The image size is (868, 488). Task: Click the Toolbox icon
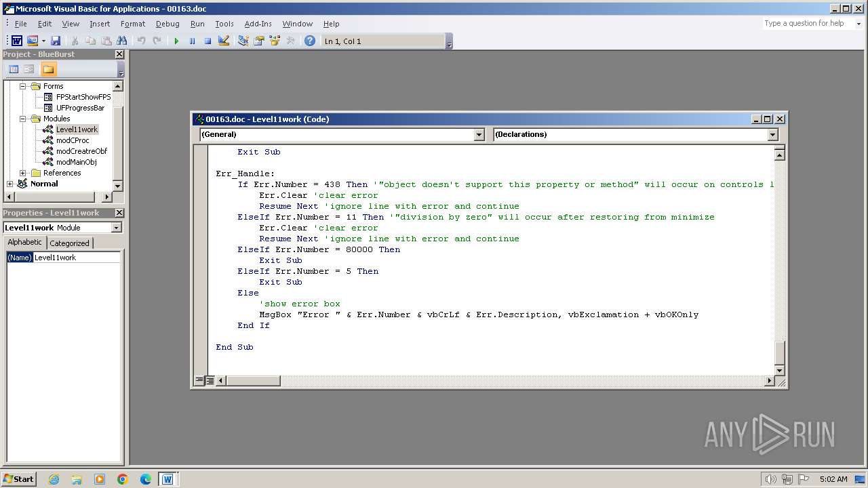290,41
